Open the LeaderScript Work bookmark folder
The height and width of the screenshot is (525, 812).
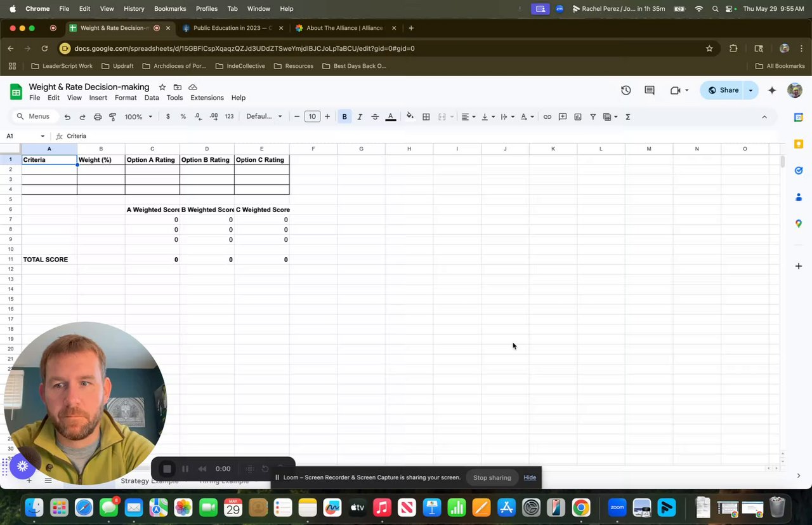pyautogui.click(x=62, y=66)
